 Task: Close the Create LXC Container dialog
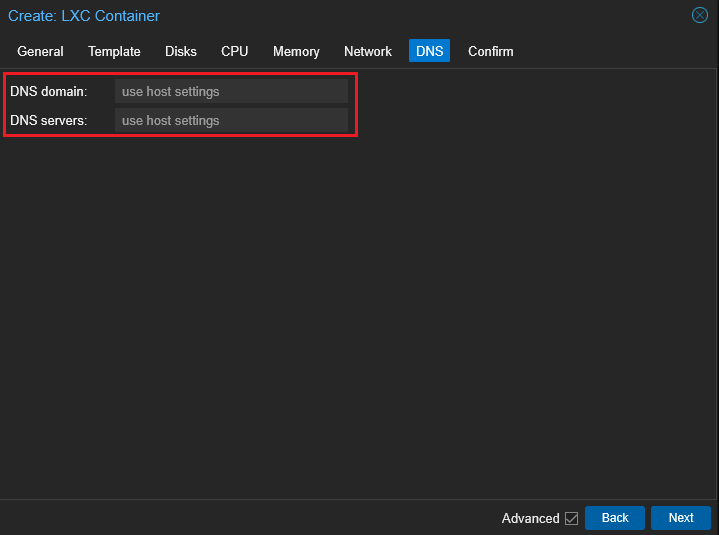[x=700, y=15]
